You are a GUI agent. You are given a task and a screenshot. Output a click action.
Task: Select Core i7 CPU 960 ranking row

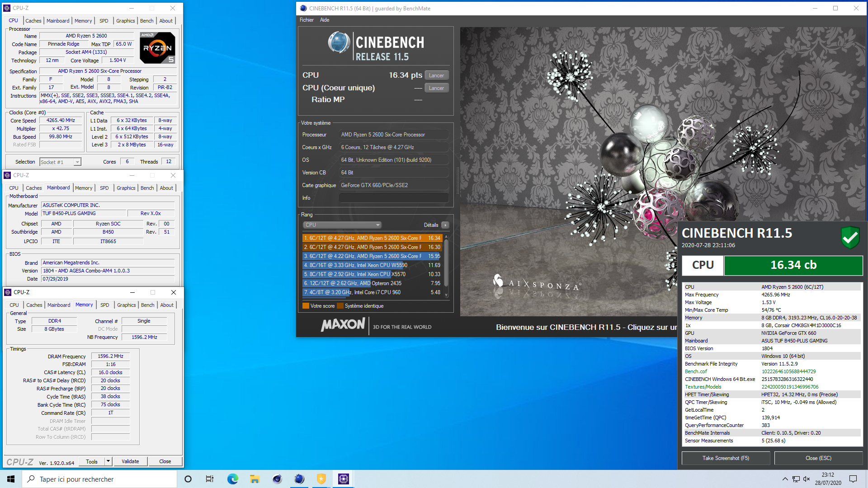click(x=373, y=292)
